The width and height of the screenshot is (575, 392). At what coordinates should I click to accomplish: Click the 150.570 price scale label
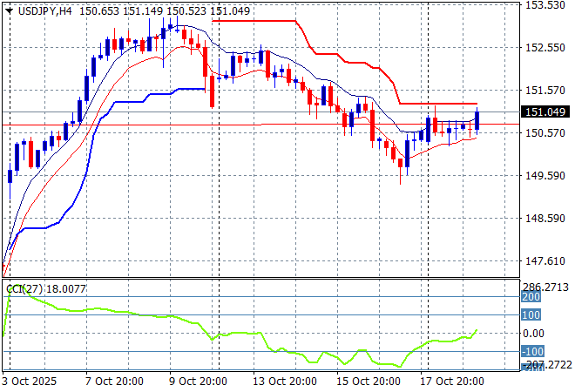545,133
